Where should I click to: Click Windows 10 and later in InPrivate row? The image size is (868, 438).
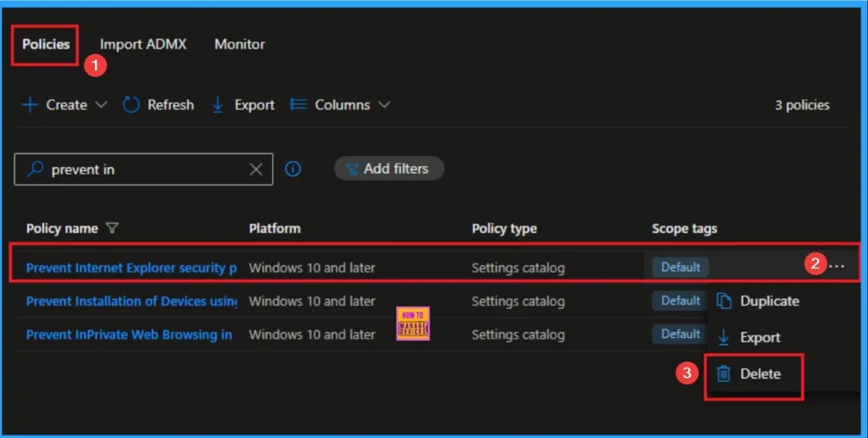(312, 335)
